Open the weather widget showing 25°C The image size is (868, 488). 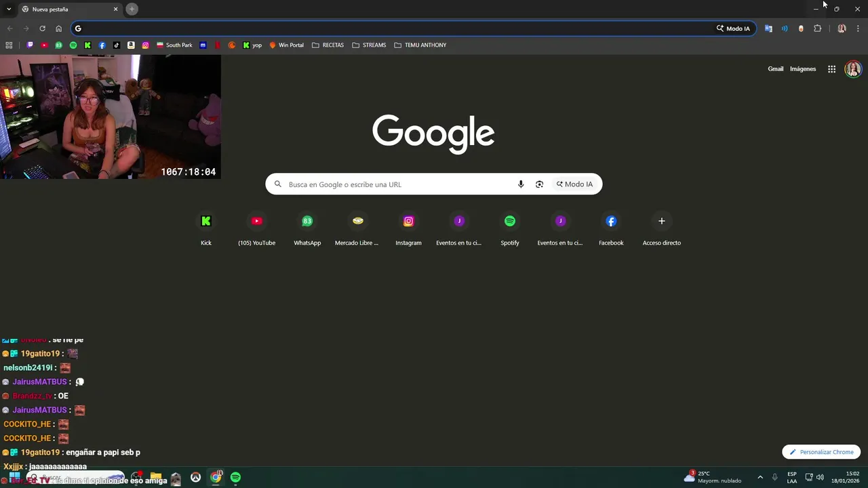point(713,477)
